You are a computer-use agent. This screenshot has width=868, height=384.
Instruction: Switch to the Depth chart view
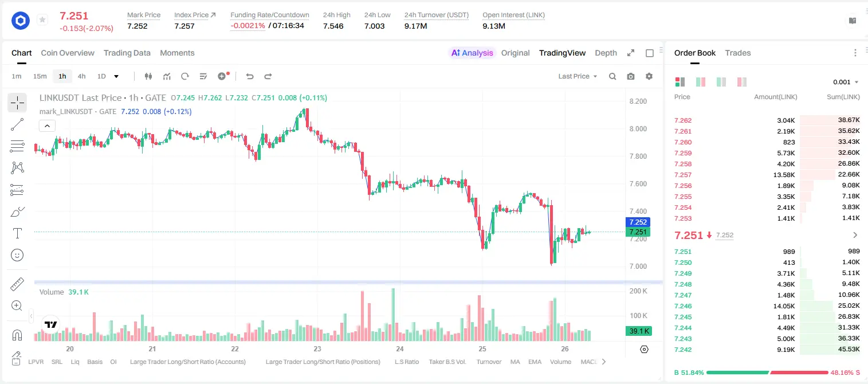click(x=606, y=53)
